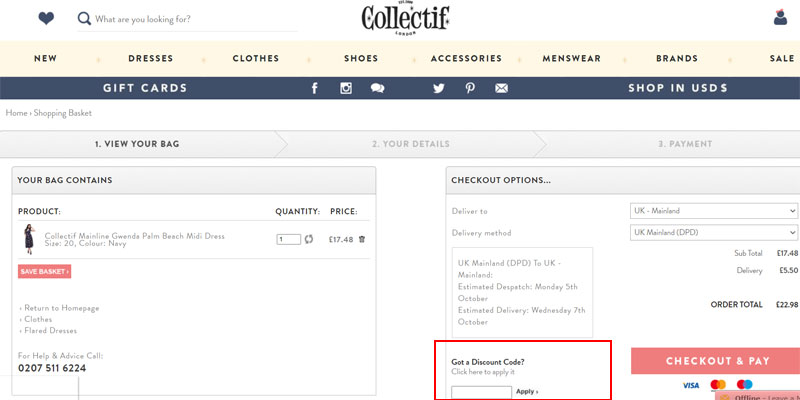Remove the item with the trash icon
800x400 pixels.
(x=362, y=239)
